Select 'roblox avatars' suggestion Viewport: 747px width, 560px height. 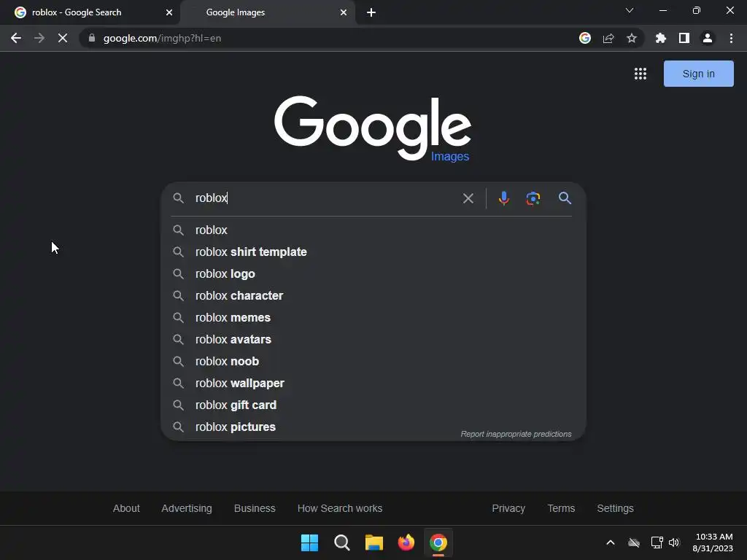(x=372, y=340)
